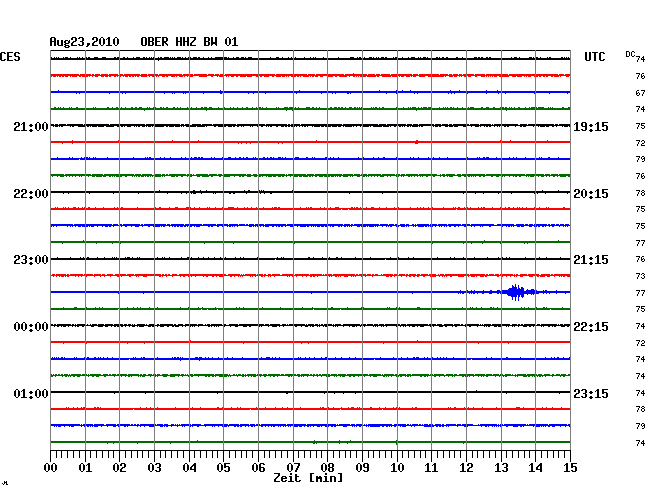Viewport: 650px width, 494px height.
Task: Click the 04 minute axis label
Action: [189, 467]
